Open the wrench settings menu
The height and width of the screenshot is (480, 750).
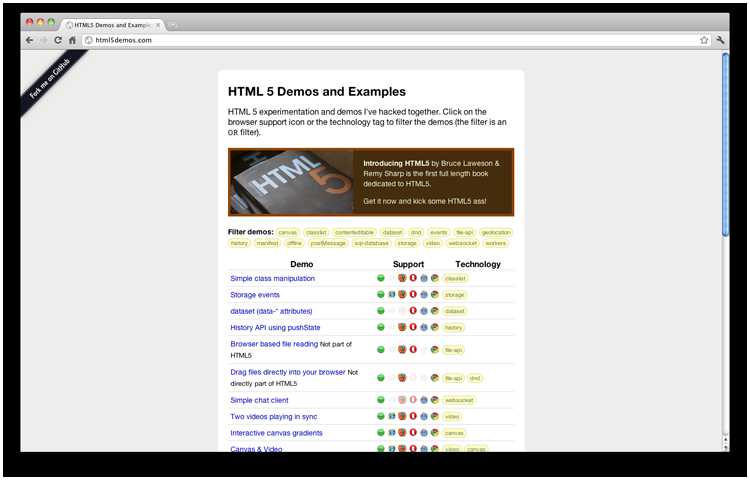click(720, 40)
